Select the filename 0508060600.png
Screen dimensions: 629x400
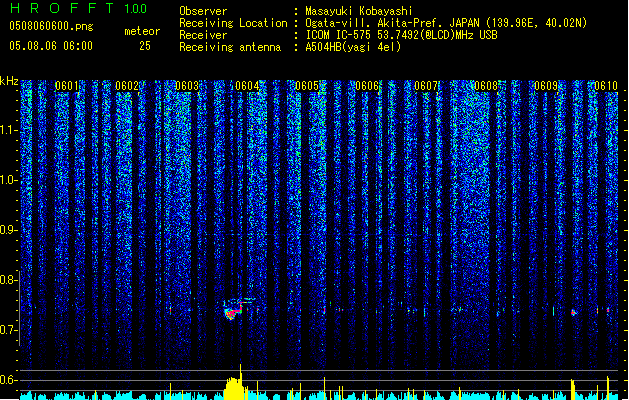[x=51, y=26]
